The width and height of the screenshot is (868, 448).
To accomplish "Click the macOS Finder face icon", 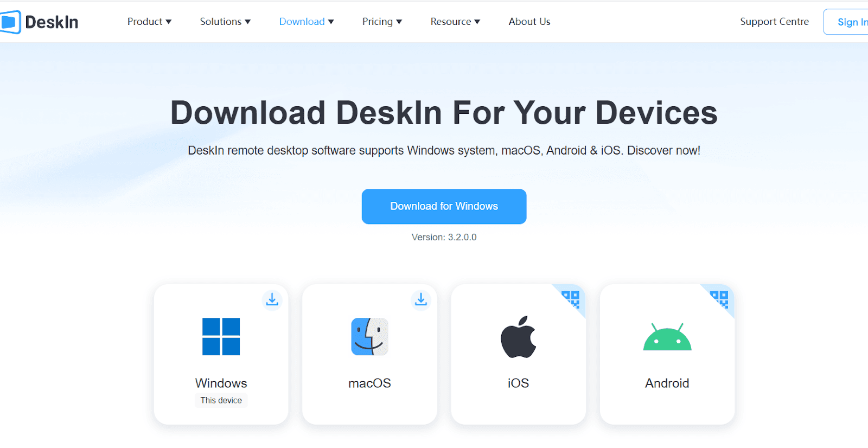I will 370,337.
